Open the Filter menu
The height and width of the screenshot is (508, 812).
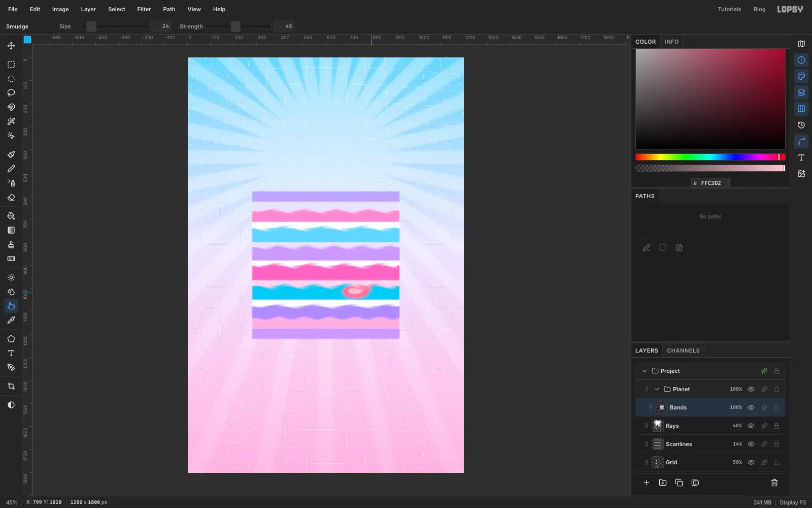(144, 9)
